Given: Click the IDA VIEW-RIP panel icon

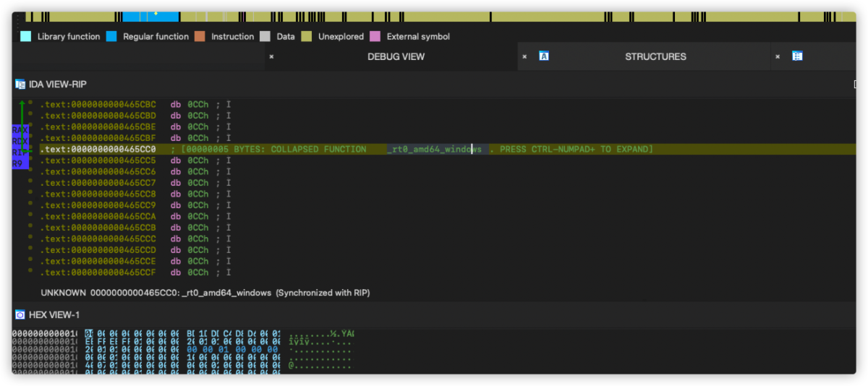Looking at the screenshot, I should click(20, 85).
